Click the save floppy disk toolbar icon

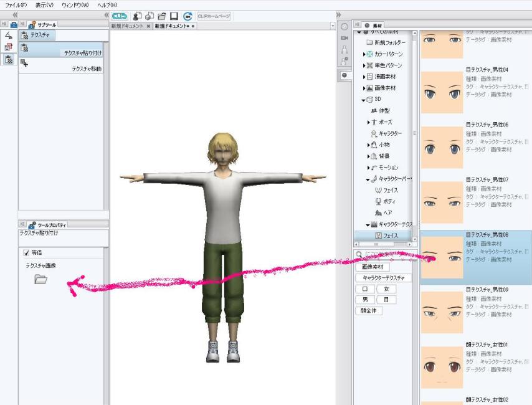[174, 16]
